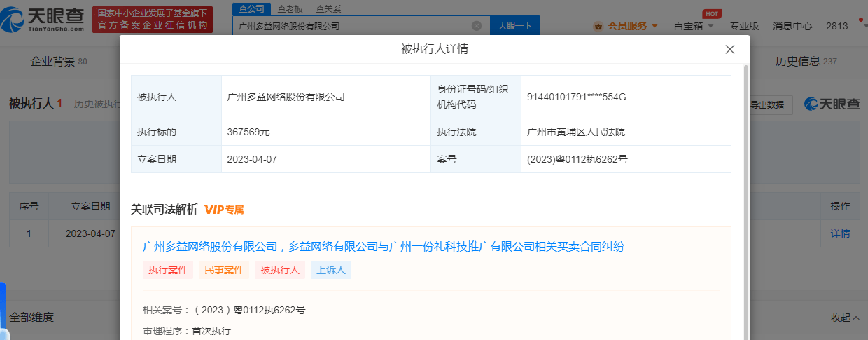Click the official credit agency red banner

point(154,19)
